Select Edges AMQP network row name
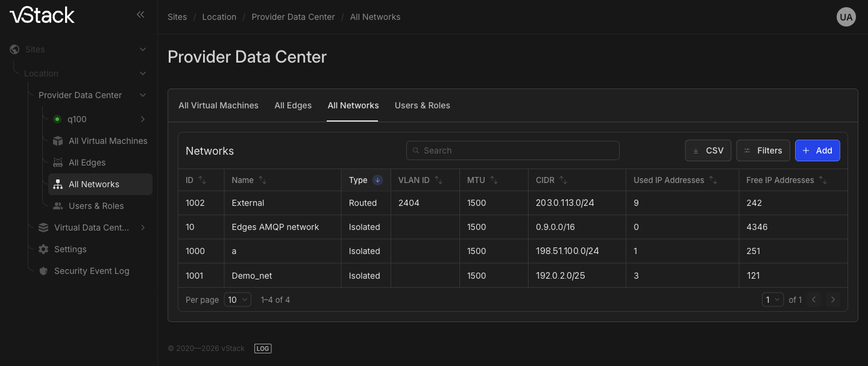 click(x=275, y=227)
